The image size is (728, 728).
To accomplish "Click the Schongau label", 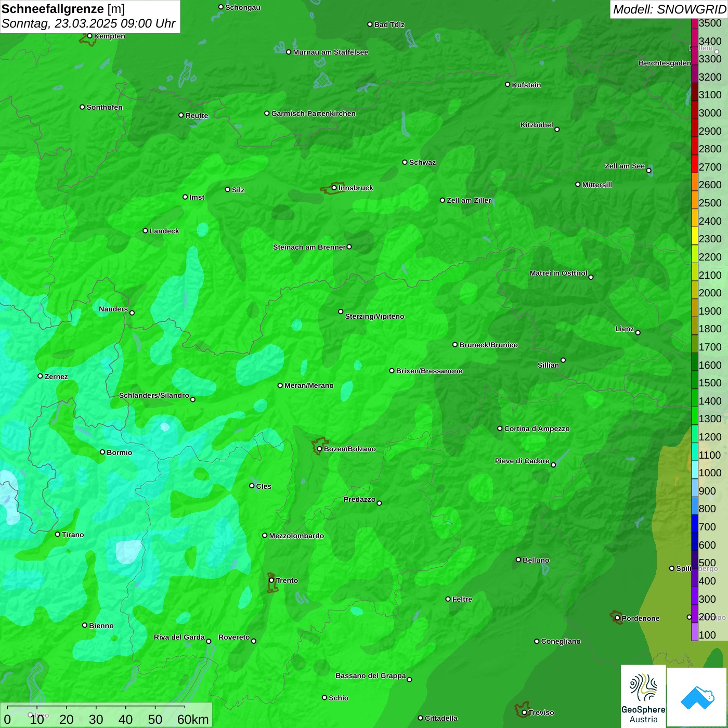I will (242, 7).
